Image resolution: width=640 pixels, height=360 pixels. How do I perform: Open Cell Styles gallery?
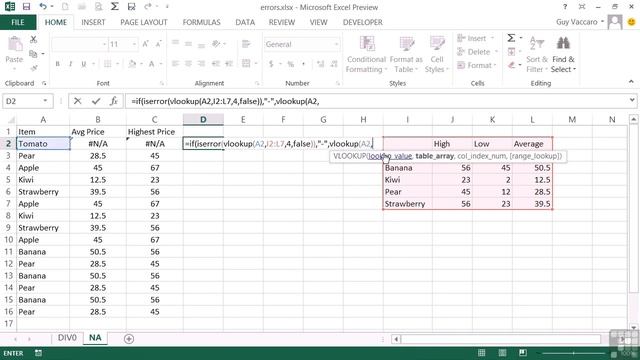(436, 54)
